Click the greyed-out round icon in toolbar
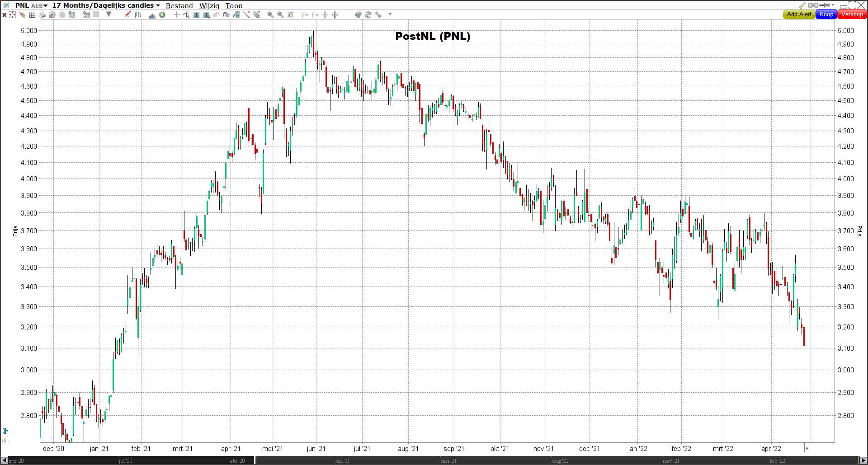868x465 pixels. (62, 14)
